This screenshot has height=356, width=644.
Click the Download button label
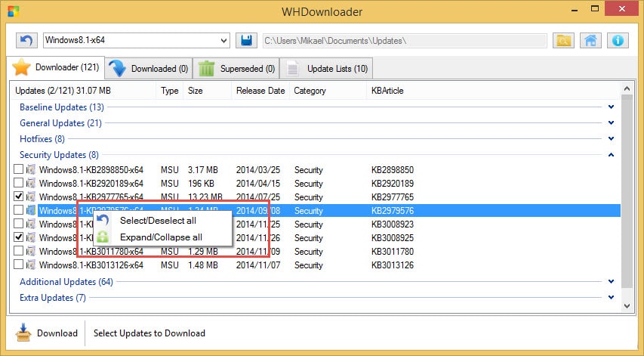[x=57, y=333]
